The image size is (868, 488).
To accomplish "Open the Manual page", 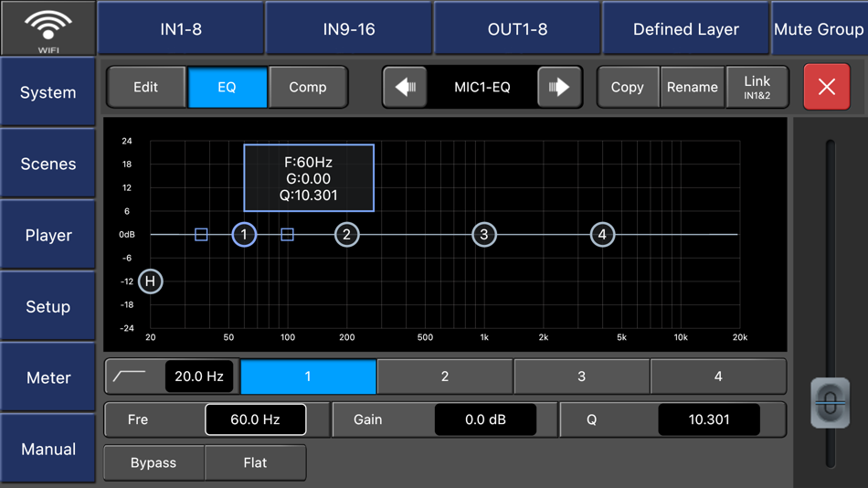I will point(48,449).
